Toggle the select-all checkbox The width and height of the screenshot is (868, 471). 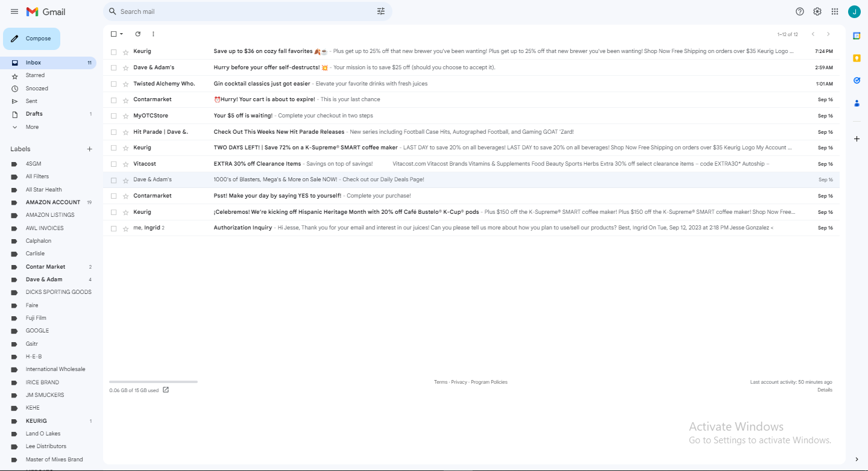pos(113,34)
